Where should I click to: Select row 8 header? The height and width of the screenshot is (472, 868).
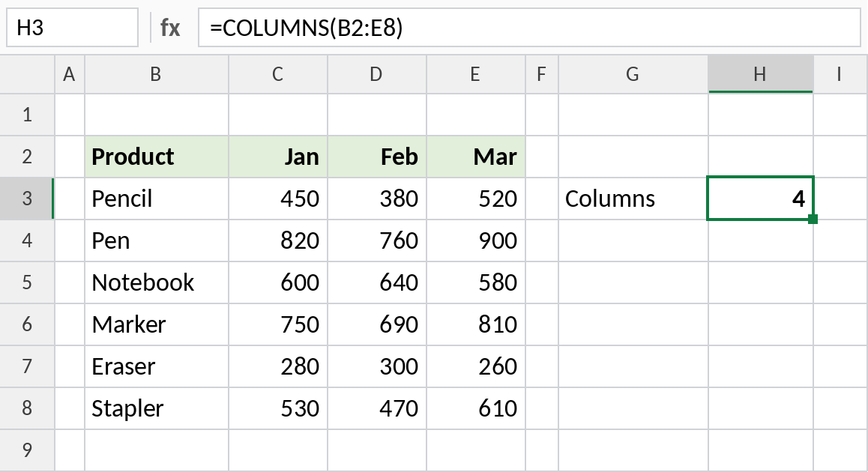27,408
